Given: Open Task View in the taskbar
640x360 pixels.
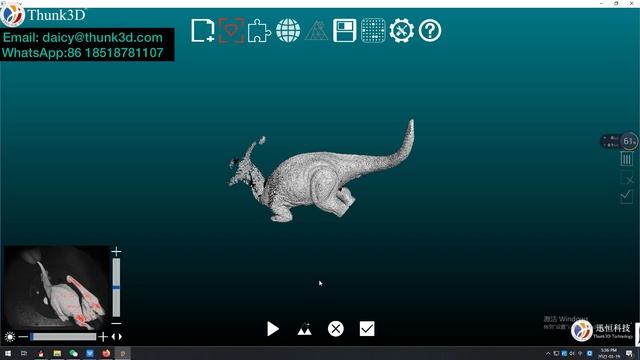Looking at the screenshot, I should pyautogui.click(x=24, y=353).
